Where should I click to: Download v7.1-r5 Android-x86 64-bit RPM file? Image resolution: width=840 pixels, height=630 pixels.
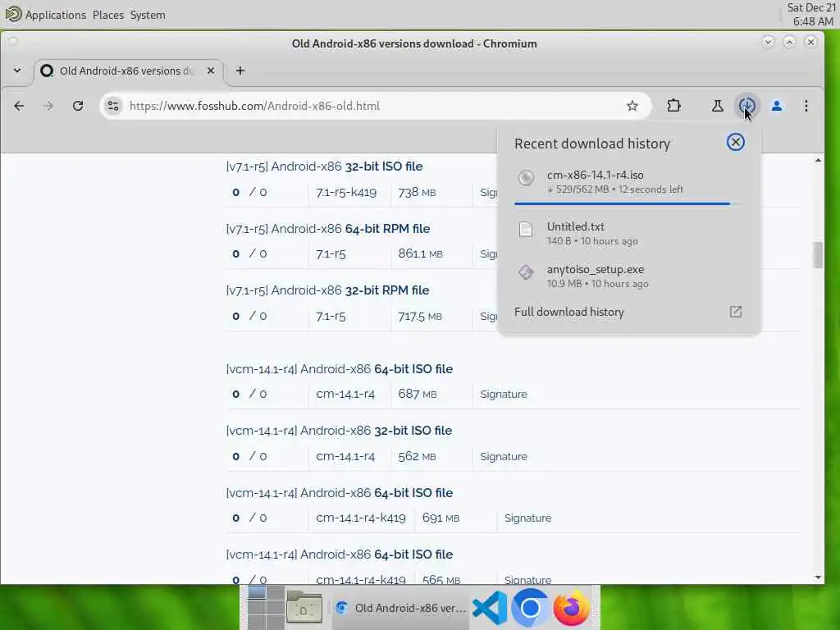tap(328, 229)
